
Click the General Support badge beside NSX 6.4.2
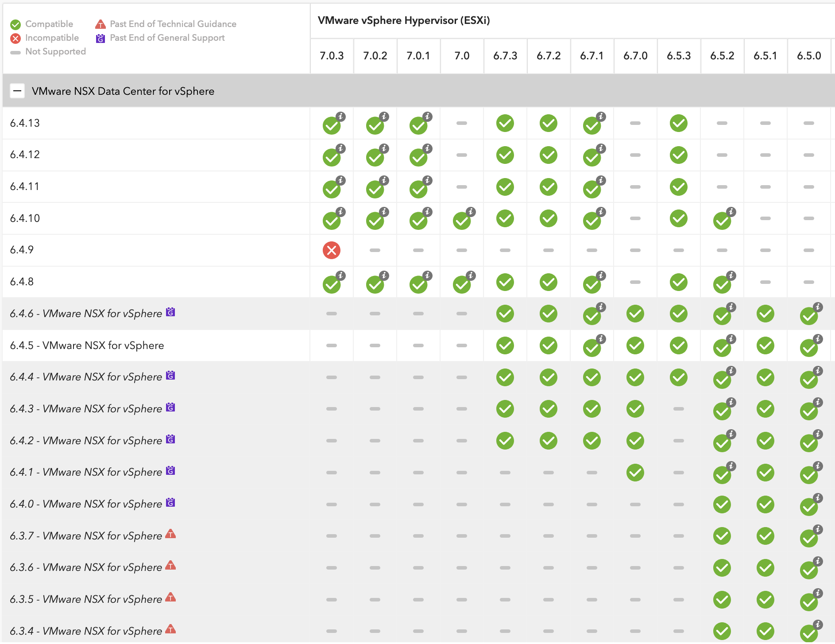click(x=170, y=439)
